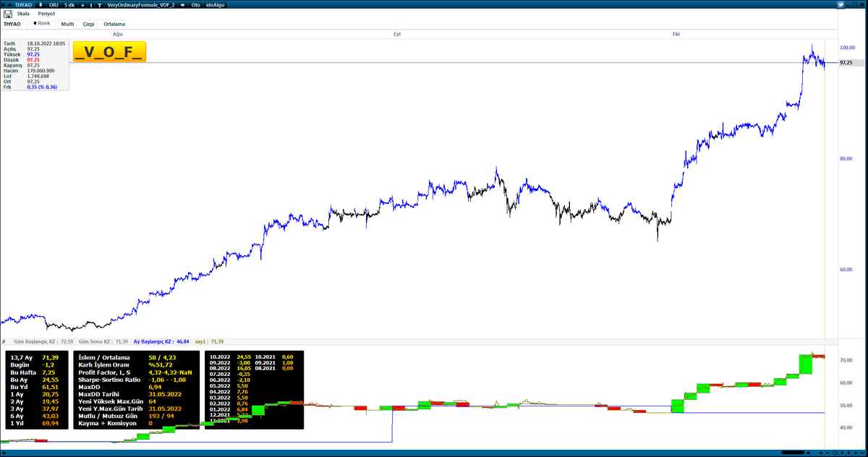Open the ORJ price mode selector
The image size is (868, 457).
53,4
